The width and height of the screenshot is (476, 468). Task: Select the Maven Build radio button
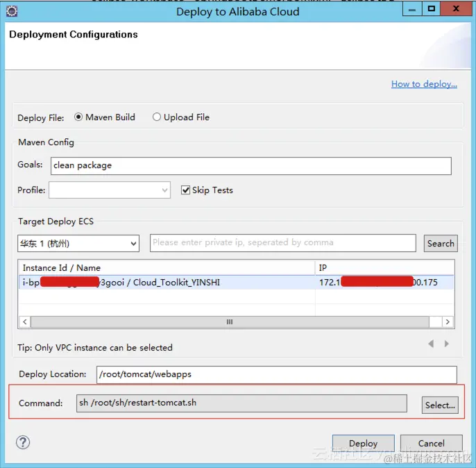(x=78, y=117)
